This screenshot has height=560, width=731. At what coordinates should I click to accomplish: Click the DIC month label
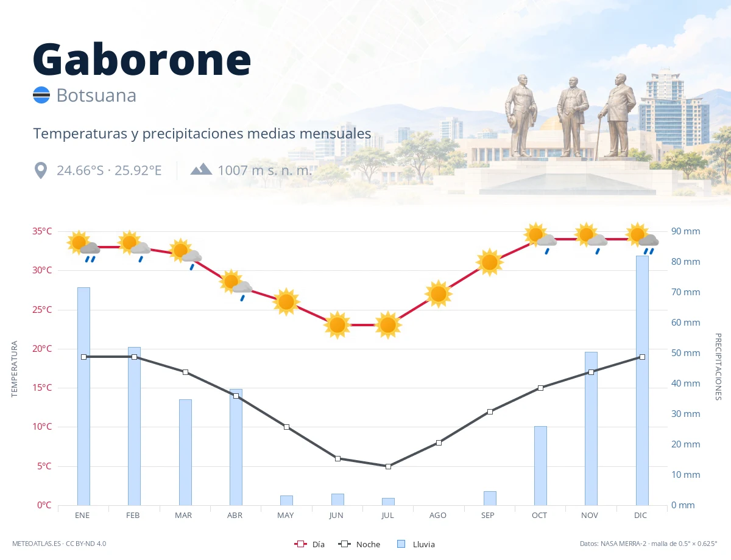pos(640,516)
